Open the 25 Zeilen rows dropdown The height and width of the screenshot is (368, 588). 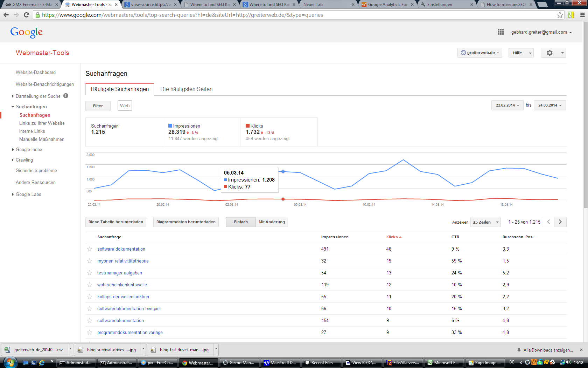486,222
